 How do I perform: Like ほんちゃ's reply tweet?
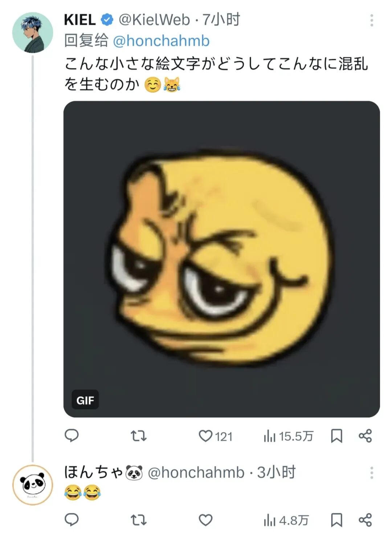205,520
